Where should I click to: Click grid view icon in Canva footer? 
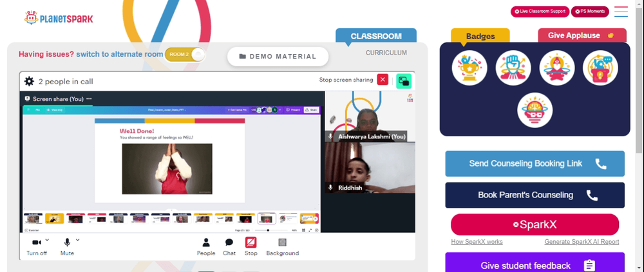point(303,230)
